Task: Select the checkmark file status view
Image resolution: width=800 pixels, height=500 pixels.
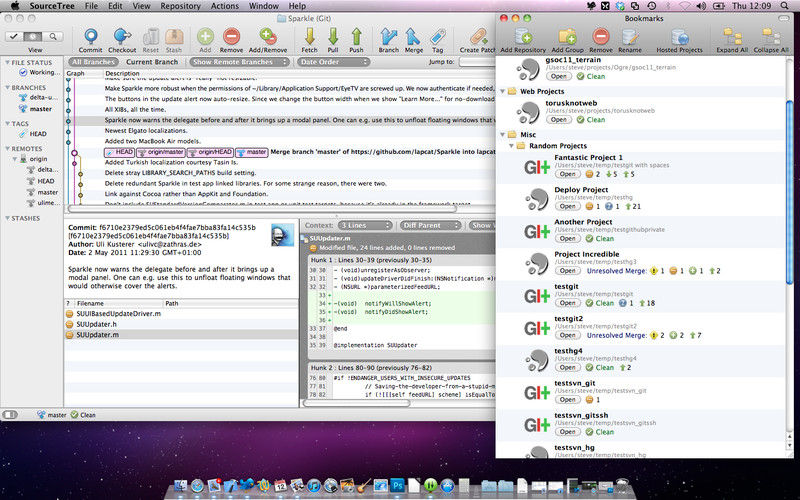Action: pyautogui.click(x=14, y=36)
